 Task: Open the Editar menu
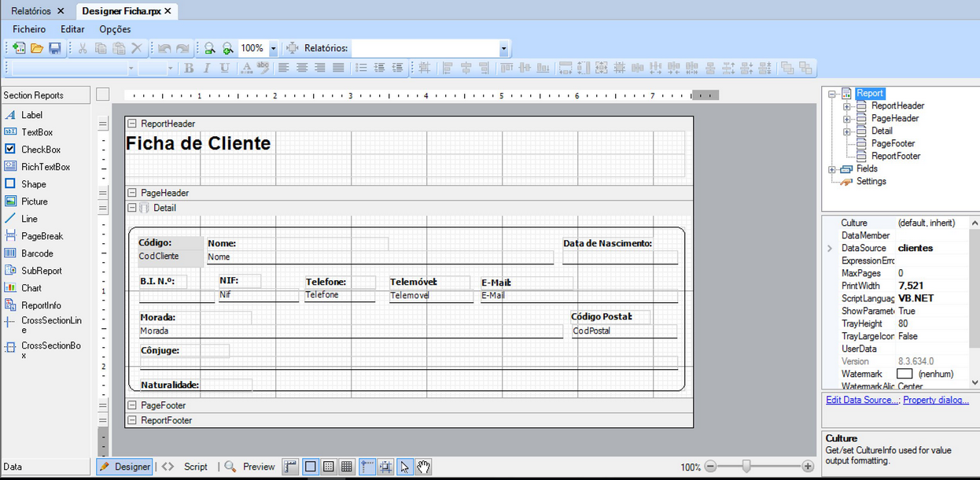tap(72, 29)
